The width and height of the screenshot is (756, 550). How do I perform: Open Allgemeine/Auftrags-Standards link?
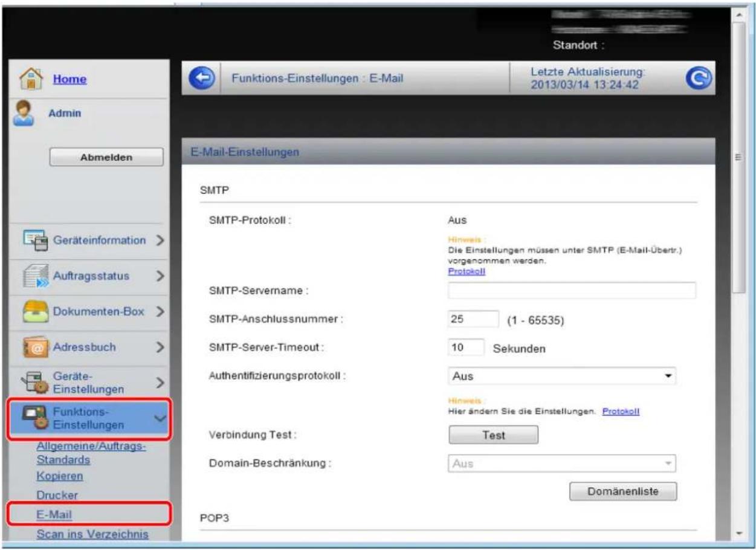(90, 453)
